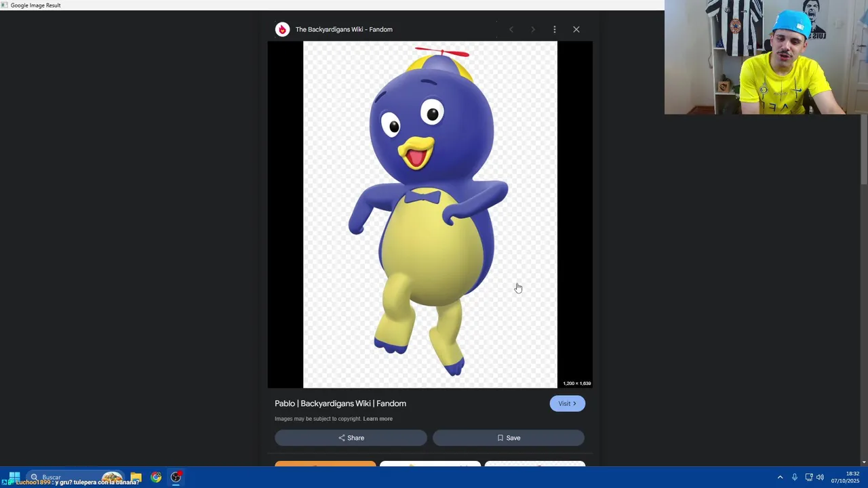Viewport: 868px width, 488px height.
Task: Click the Visit button
Action: coord(567,403)
